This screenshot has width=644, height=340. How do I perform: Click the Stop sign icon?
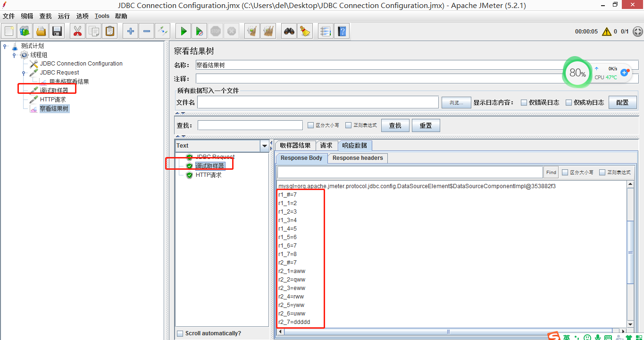(x=216, y=32)
